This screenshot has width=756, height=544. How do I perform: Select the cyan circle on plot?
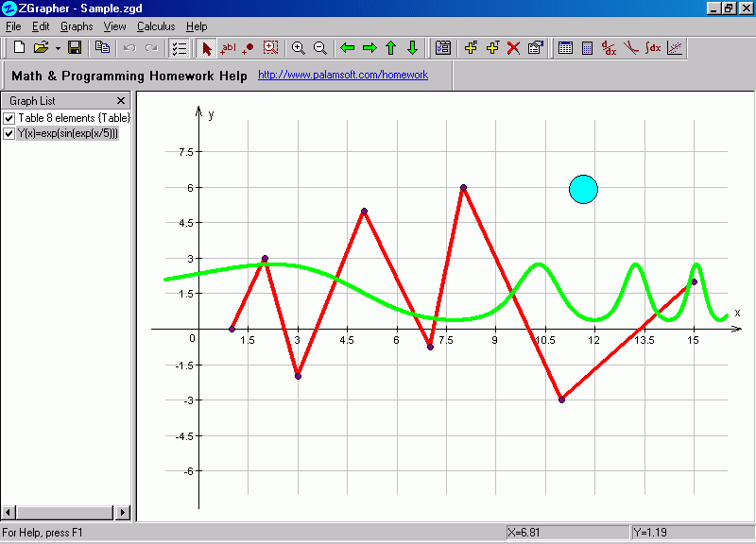583,190
